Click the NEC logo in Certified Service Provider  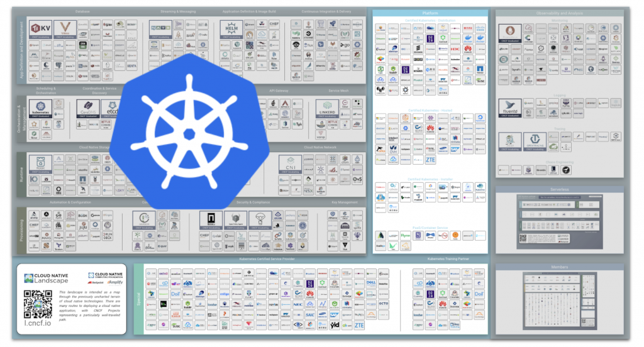(297, 304)
